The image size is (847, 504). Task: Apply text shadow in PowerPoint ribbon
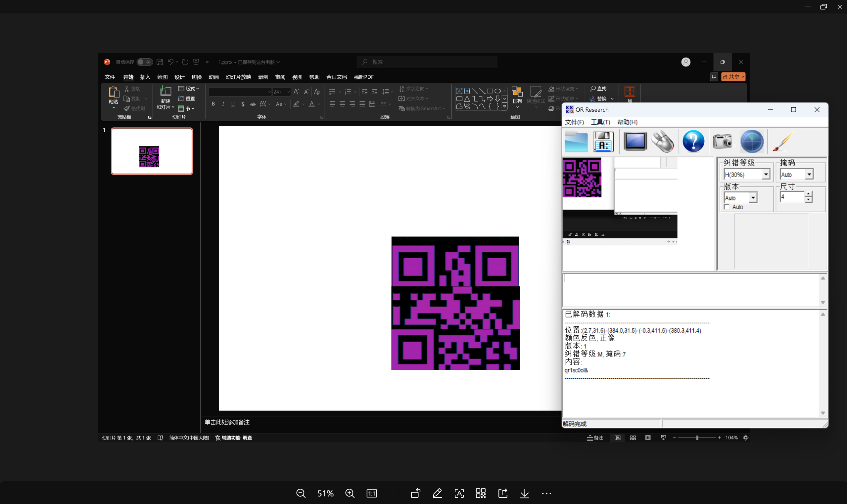tap(243, 104)
